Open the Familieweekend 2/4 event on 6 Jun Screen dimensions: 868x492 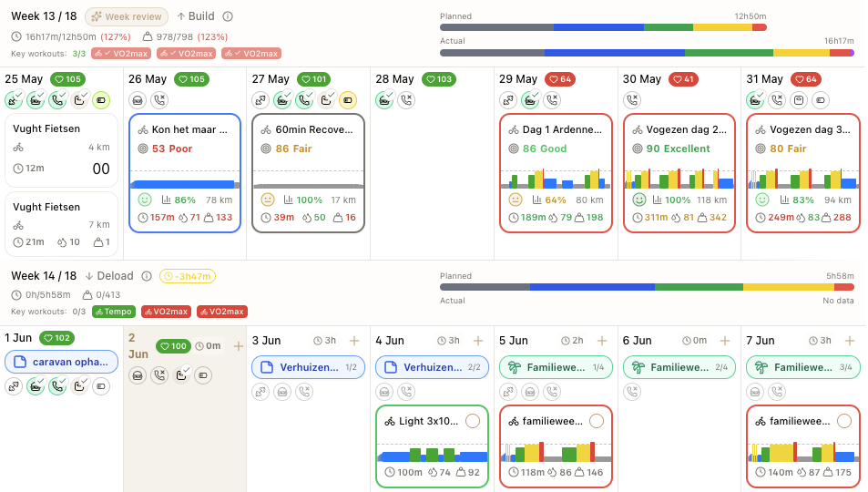679,367
